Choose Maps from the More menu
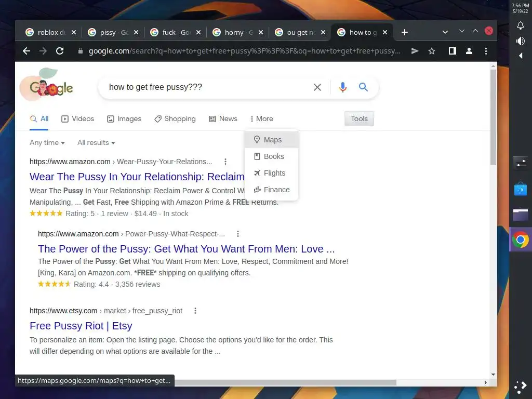The height and width of the screenshot is (399, 532). (x=271, y=140)
